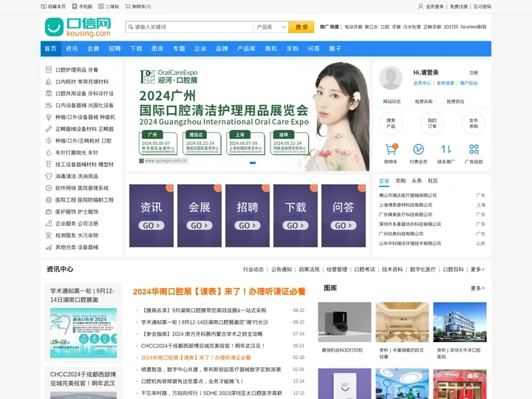Switch to the 头条 list tab
Screen dimensions: 532x399
point(416,181)
